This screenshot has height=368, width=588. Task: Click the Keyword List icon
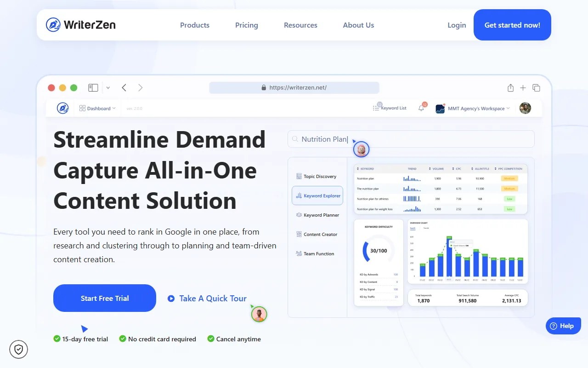[376, 108]
